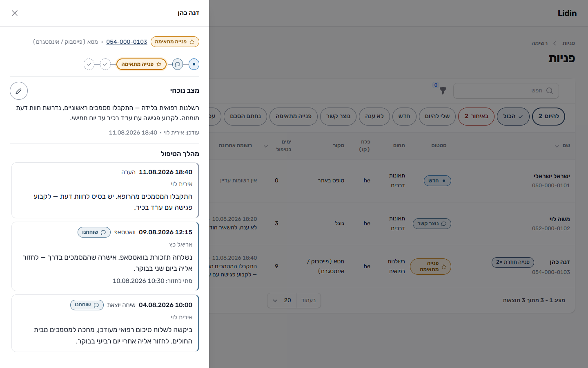This screenshot has height=368, width=588.
Task: Select the speech-bubble step in the progress stepper
Action: (x=178, y=64)
